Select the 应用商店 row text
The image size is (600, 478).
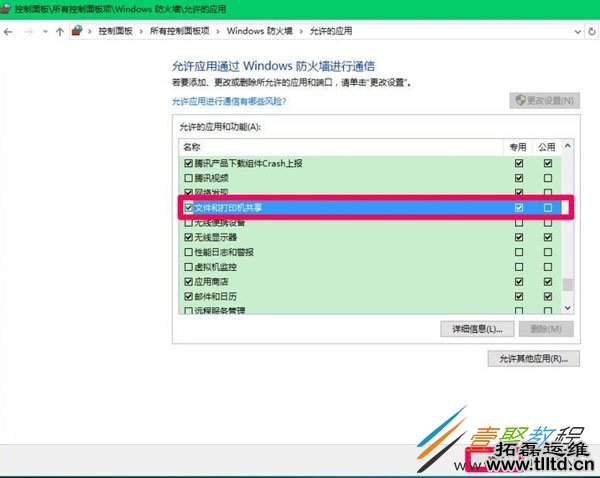pyautogui.click(x=211, y=282)
